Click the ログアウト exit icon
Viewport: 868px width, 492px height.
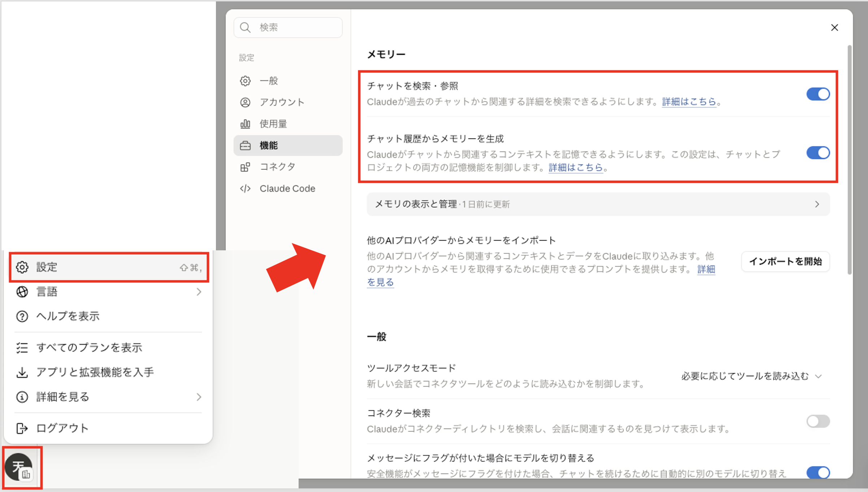(x=22, y=428)
